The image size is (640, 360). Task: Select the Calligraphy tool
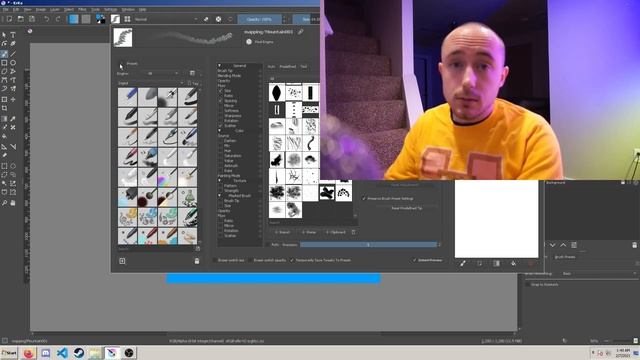click(x=13, y=43)
